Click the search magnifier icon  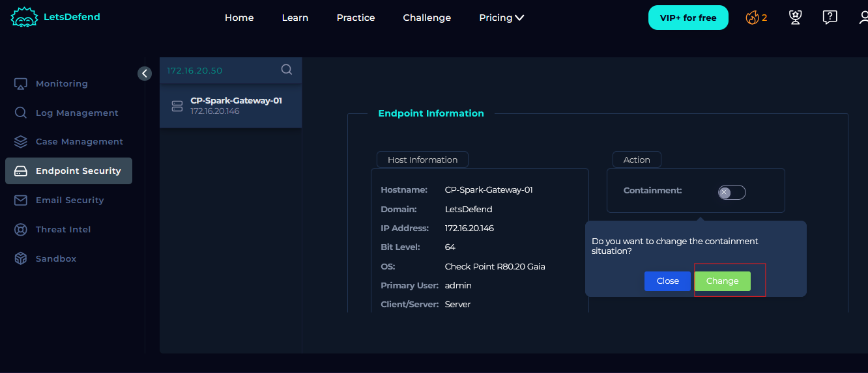click(x=287, y=69)
